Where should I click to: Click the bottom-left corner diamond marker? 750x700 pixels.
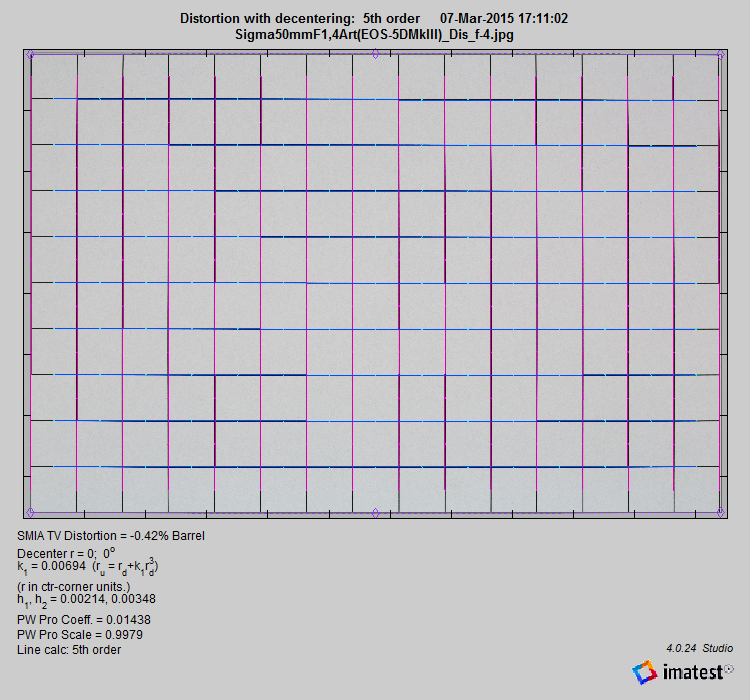point(30,513)
